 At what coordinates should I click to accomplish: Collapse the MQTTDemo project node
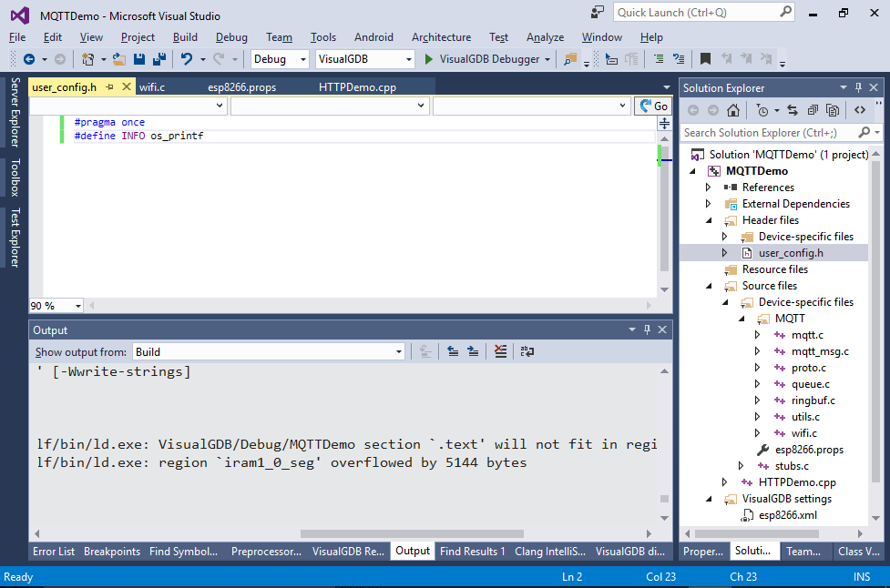coord(692,171)
